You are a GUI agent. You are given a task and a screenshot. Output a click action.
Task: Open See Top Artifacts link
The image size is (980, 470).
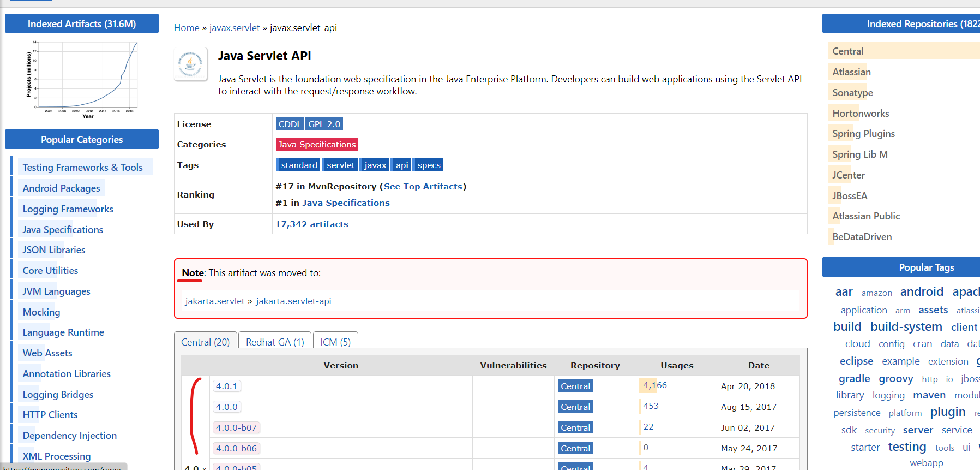click(423, 187)
